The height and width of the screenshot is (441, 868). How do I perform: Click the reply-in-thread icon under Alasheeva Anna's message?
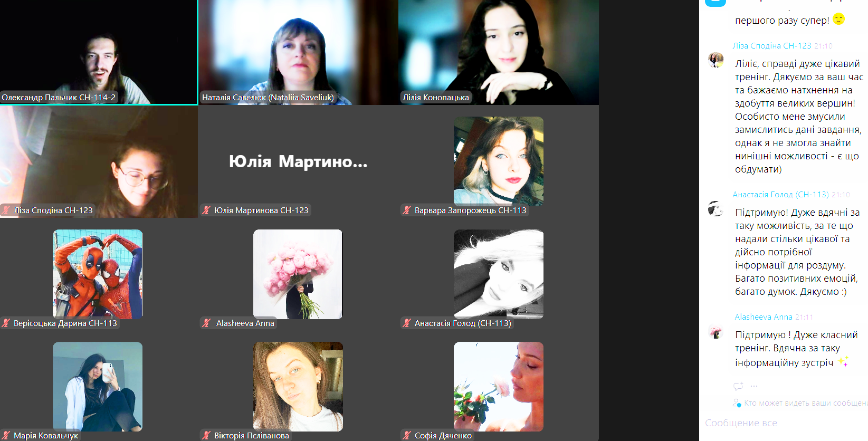pyautogui.click(x=738, y=386)
